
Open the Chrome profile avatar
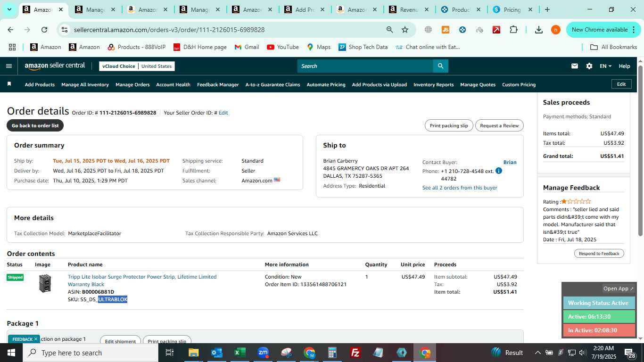(556, 30)
